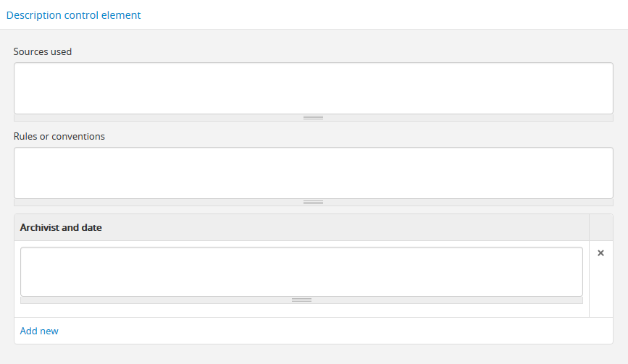The height and width of the screenshot is (364, 628).
Task: Click the Archivist and date column header
Action: click(x=61, y=227)
